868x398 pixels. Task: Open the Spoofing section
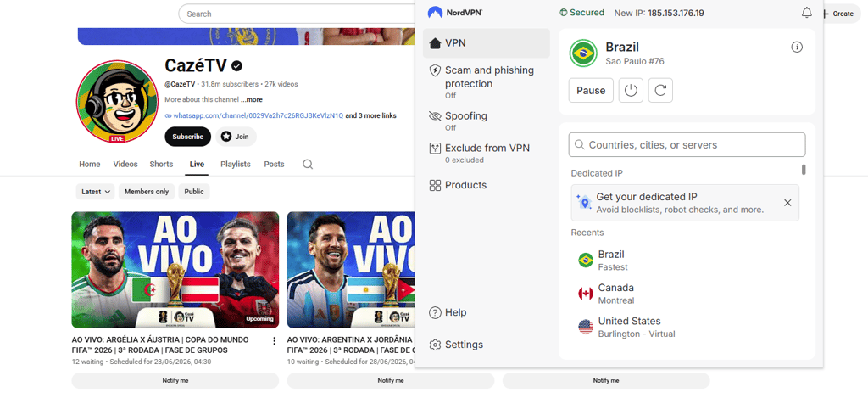486,121
